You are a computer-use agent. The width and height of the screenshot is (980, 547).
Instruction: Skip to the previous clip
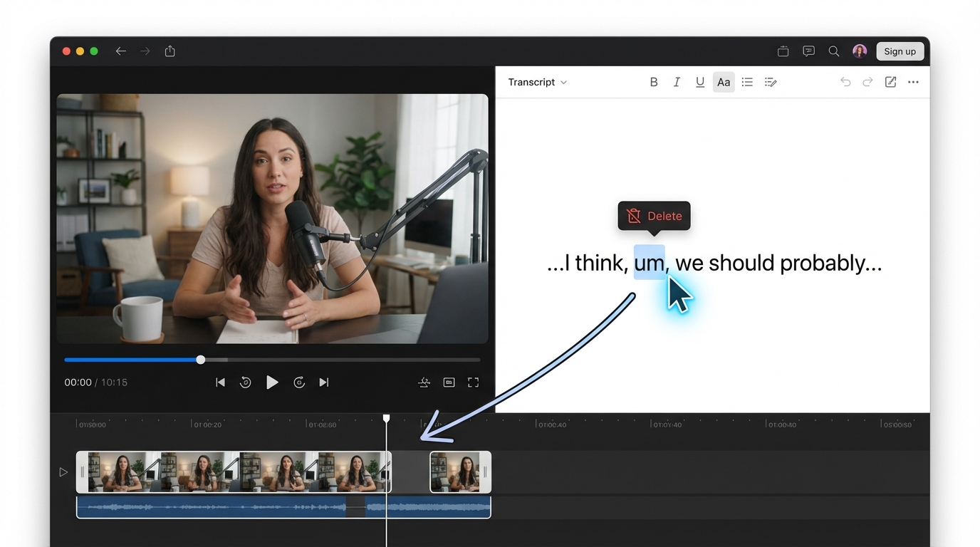tap(221, 382)
